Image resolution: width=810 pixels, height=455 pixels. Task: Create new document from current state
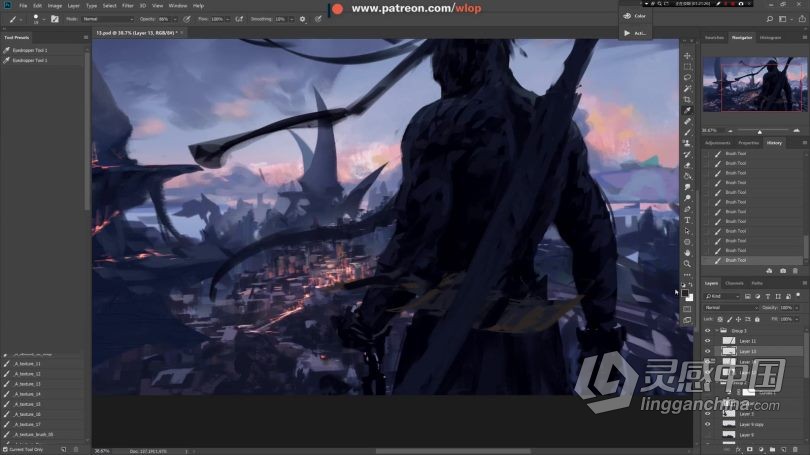pos(769,271)
